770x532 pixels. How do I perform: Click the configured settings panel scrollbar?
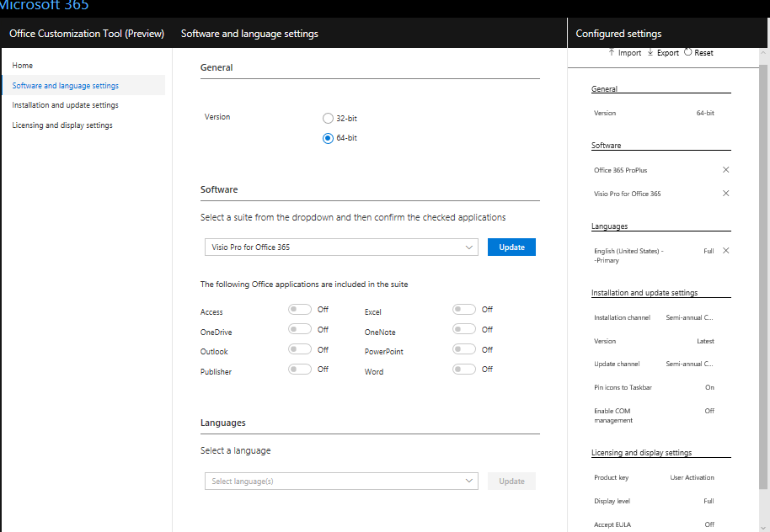[x=763, y=277]
